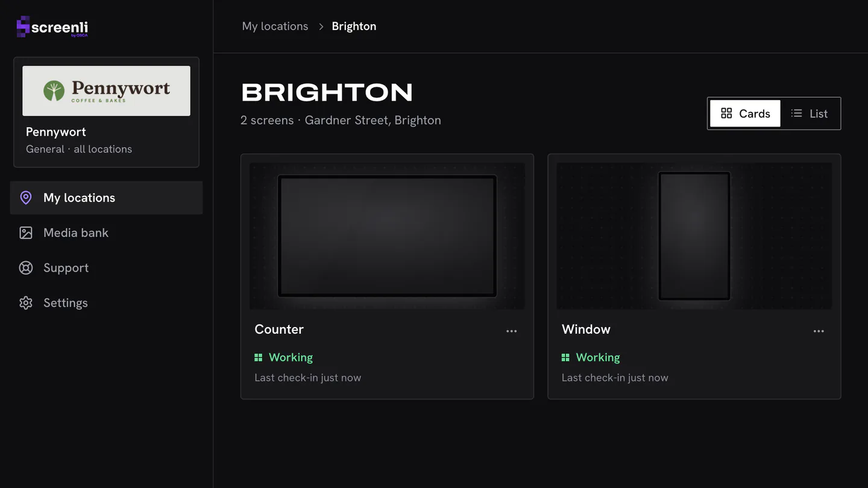
Task: Click the My locations pin icon
Action: click(26, 198)
